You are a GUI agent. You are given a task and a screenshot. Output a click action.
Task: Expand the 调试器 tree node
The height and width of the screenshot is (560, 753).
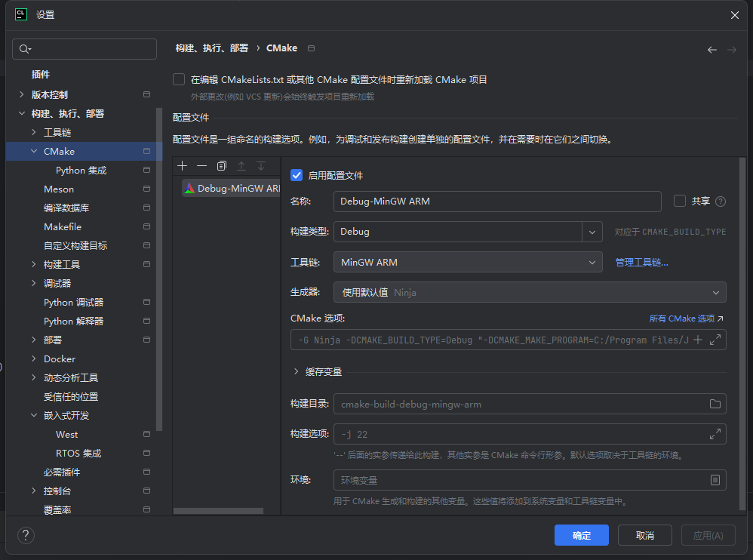point(34,283)
